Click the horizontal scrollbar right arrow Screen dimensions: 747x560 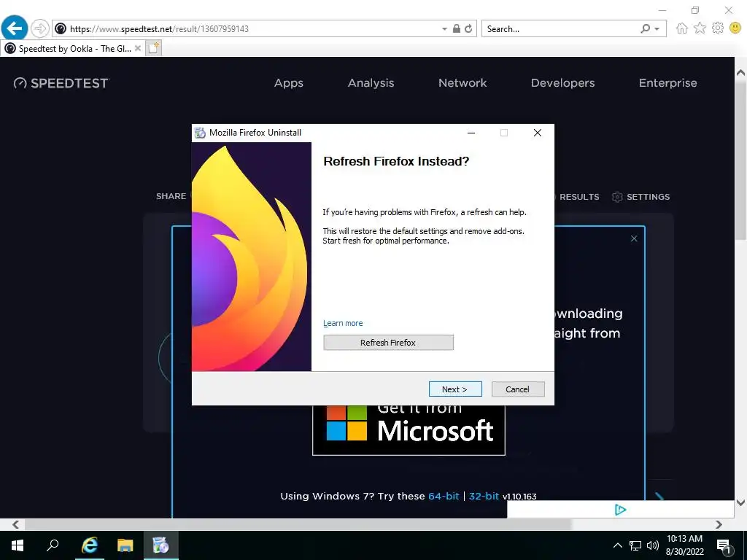click(x=719, y=524)
